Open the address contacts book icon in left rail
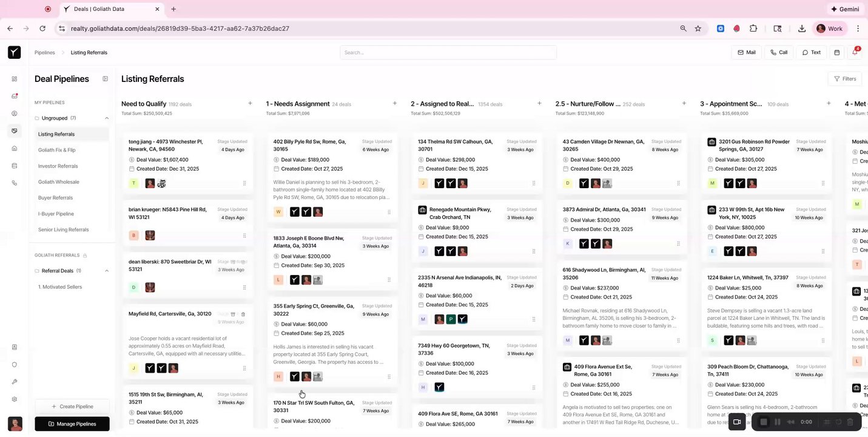The height and width of the screenshot is (437, 868). click(x=15, y=347)
